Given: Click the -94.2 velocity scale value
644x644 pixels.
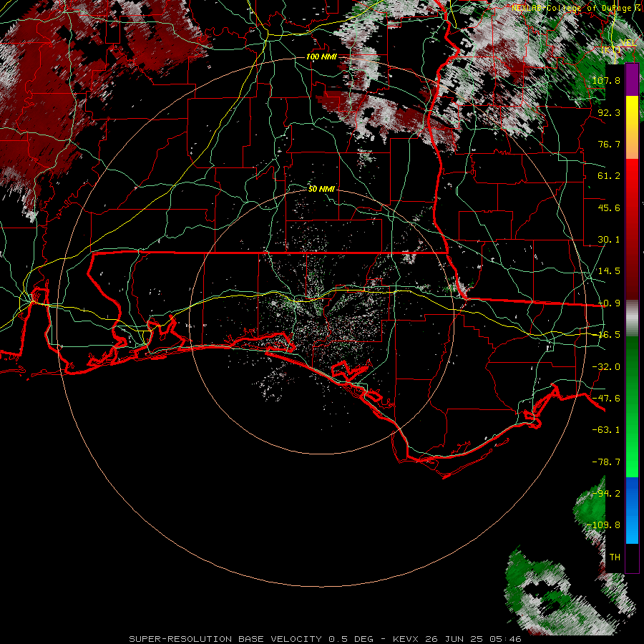Looking at the screenshot, I should click(606, 494).
